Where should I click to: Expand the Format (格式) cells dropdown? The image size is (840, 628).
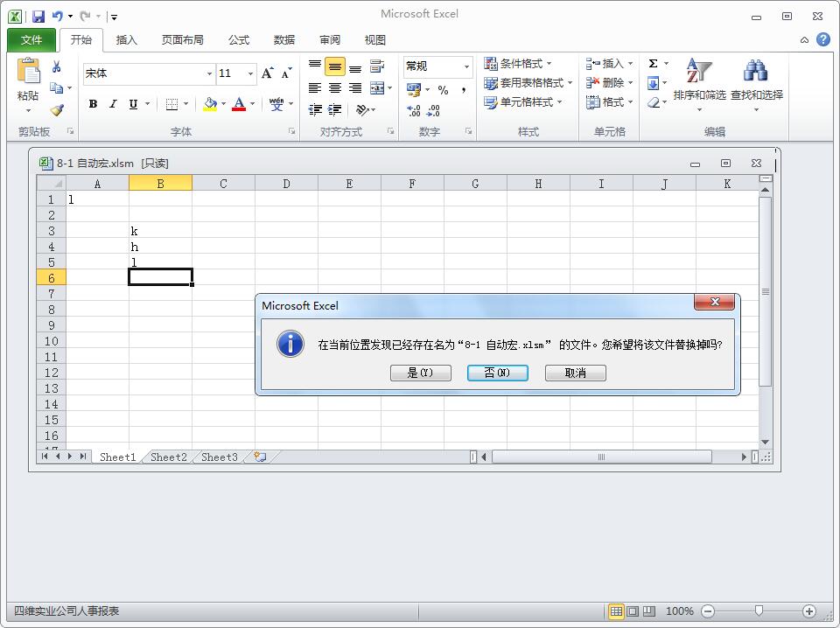click(x=631, y=101)
